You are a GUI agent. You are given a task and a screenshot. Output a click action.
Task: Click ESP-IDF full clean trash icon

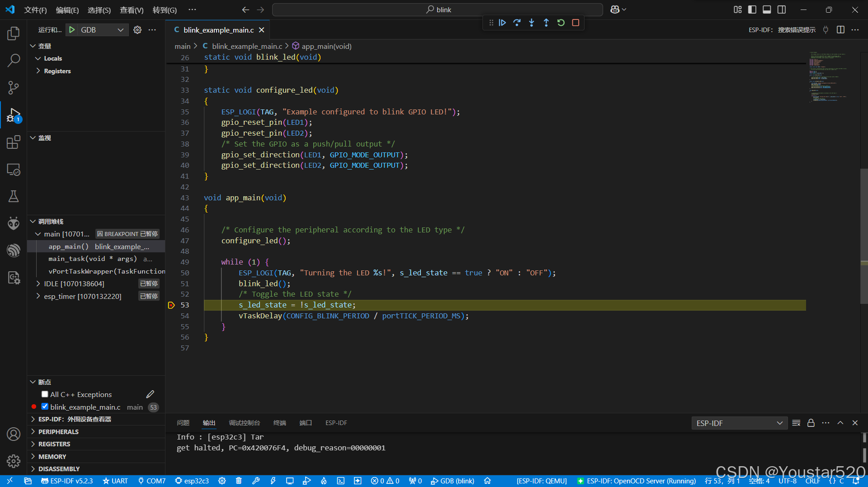point(239,481)
